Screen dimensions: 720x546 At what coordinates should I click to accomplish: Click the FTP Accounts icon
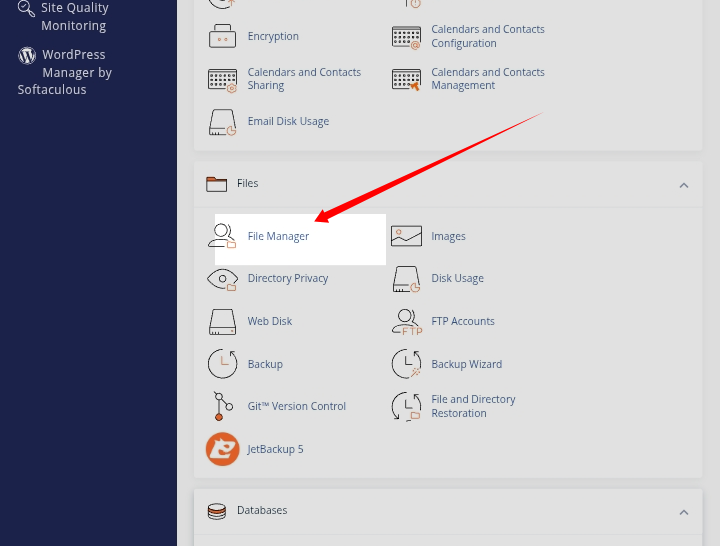coord(406,321)
